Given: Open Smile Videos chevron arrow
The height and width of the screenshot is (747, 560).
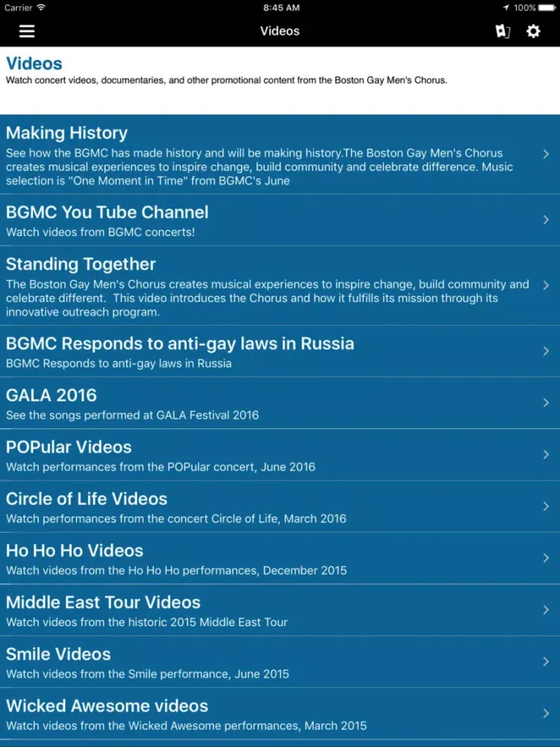Looking at the screenshot, I should click(x=546, y=662).
